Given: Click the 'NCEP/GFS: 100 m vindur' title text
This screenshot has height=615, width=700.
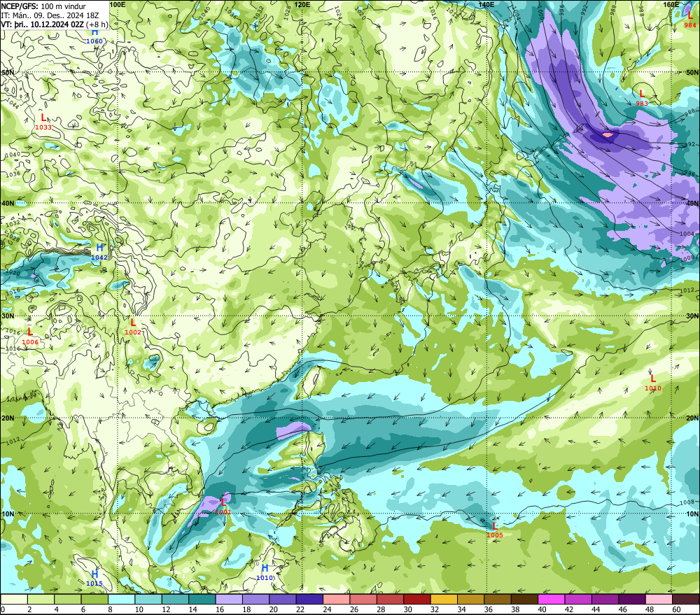Looking at the screenshot, I should point(43,6).
